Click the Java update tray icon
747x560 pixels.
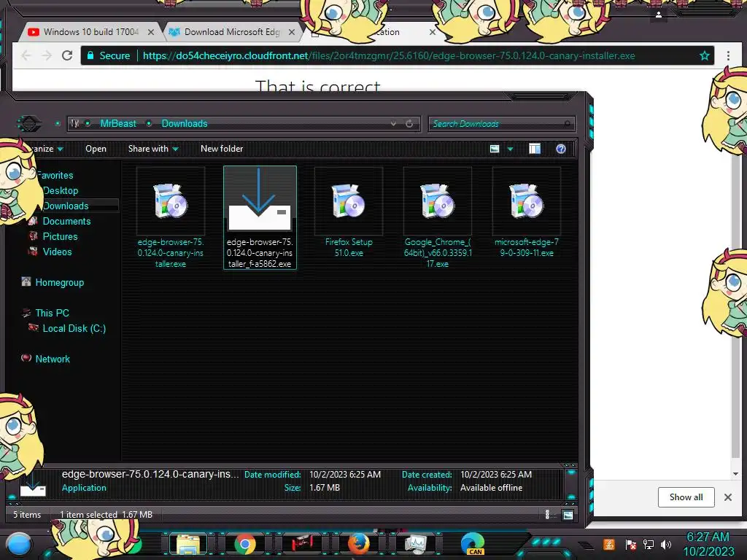point(609,544)
